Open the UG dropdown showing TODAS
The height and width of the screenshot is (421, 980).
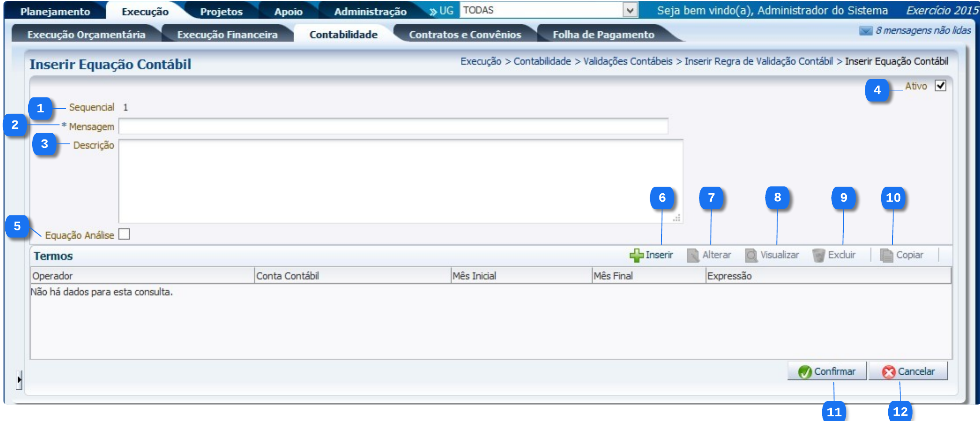(x=630, y=10)
